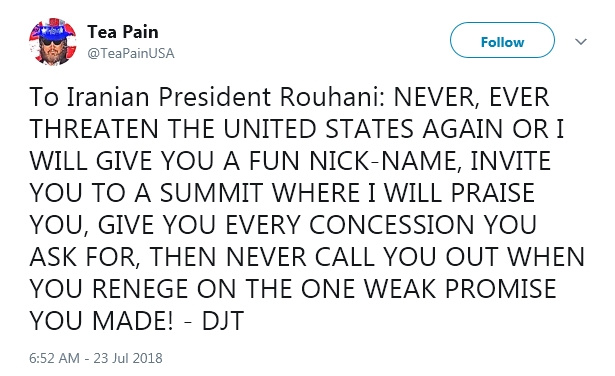Click the words YOU MADE! in the last line

click(101, 321)
